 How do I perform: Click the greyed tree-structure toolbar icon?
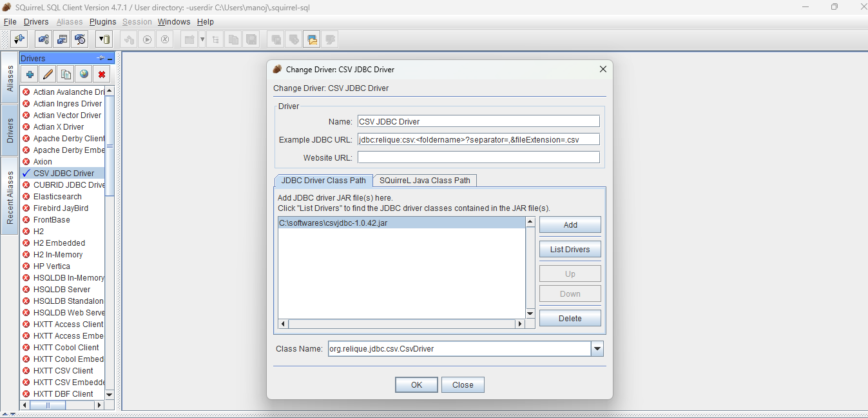(x=215, y=39)
